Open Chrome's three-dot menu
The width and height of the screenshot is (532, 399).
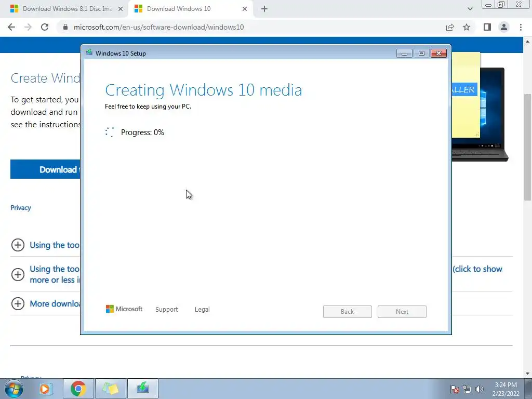(521, 27)
